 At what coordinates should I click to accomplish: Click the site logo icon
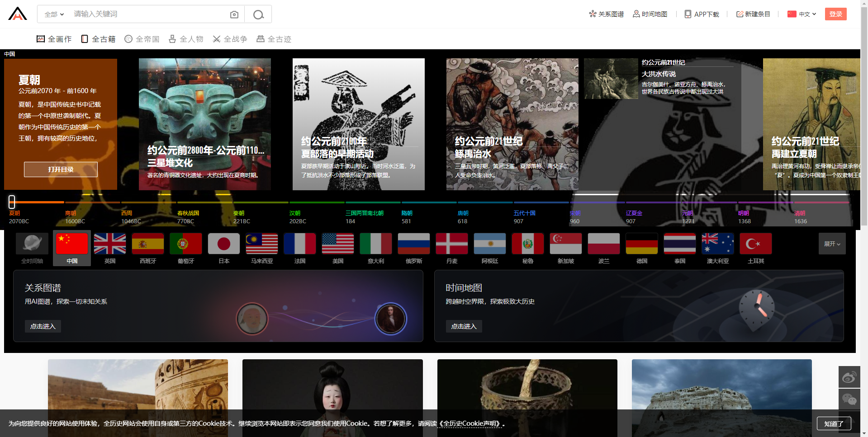[x=18, y=14]
